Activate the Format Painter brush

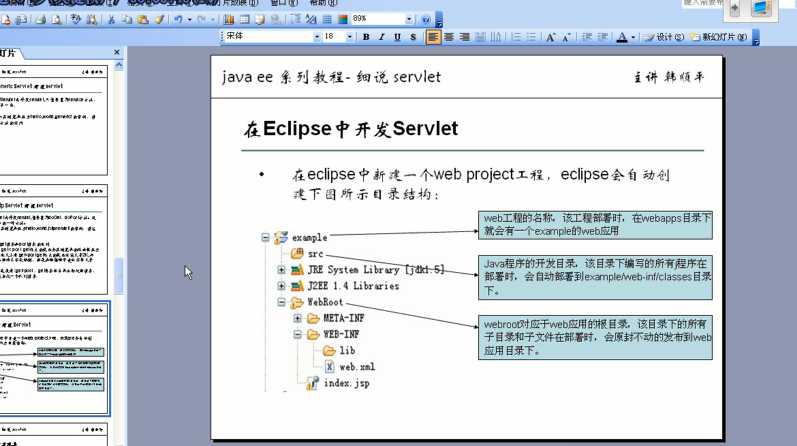coord(160,20)
